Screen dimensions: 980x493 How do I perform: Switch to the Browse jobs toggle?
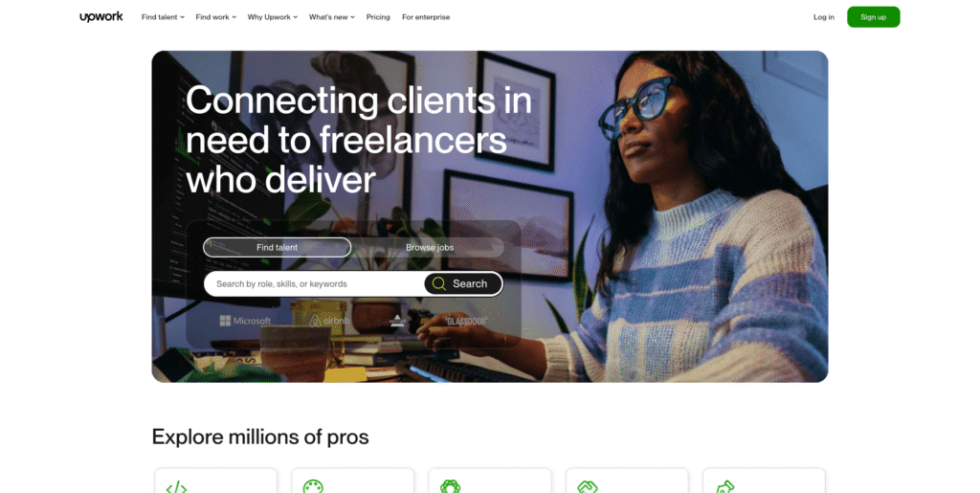click(x=430, y=247)
